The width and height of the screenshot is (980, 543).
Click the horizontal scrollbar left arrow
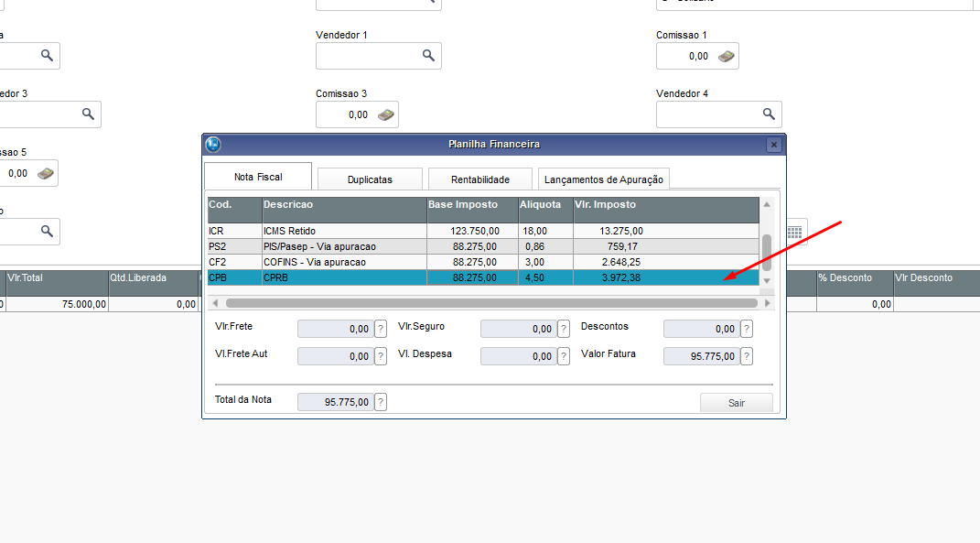(x=215, y=303)
